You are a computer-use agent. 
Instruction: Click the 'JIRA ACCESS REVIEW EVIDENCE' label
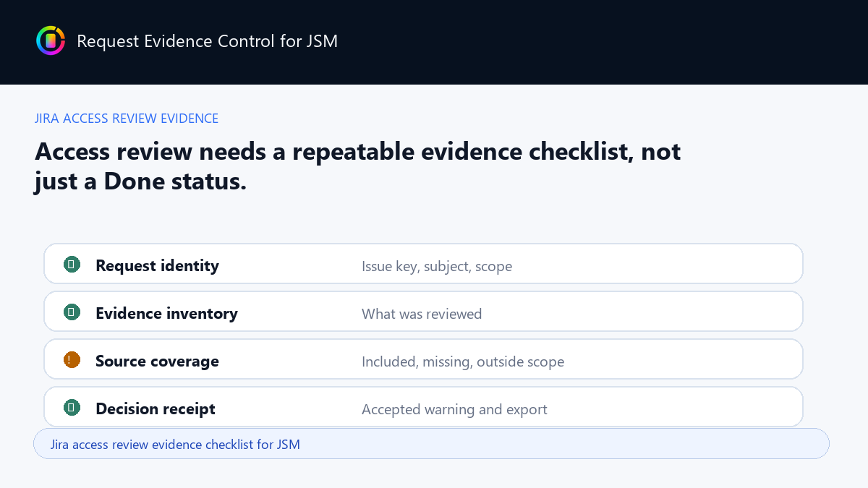pyautogui.click(x=127, y=119)
